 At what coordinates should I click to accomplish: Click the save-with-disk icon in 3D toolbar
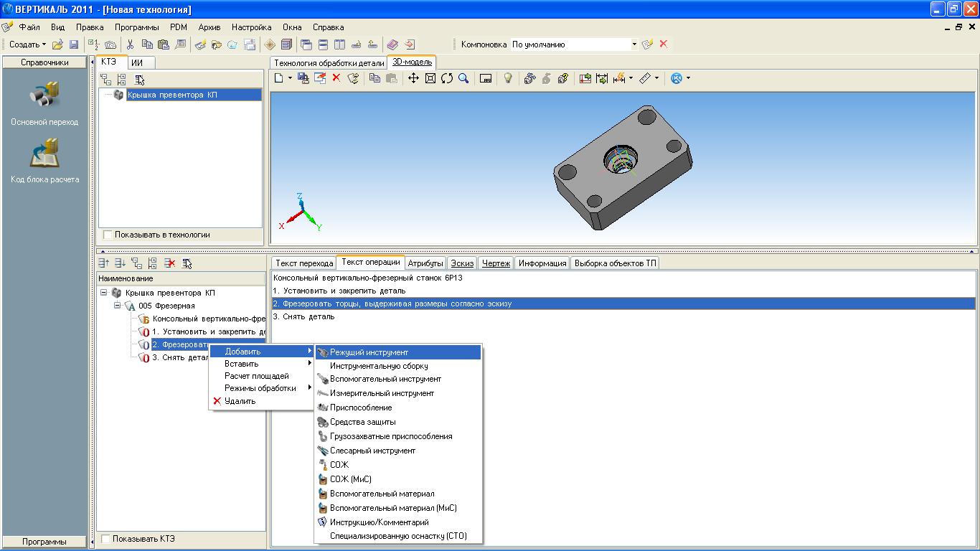coord(303,78)
